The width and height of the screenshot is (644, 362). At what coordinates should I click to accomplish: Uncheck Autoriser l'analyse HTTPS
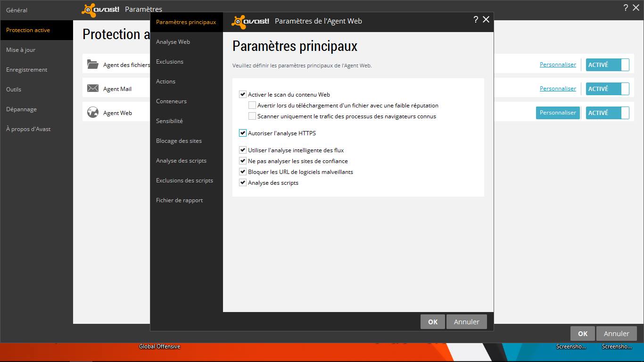(x=243, y=133)
